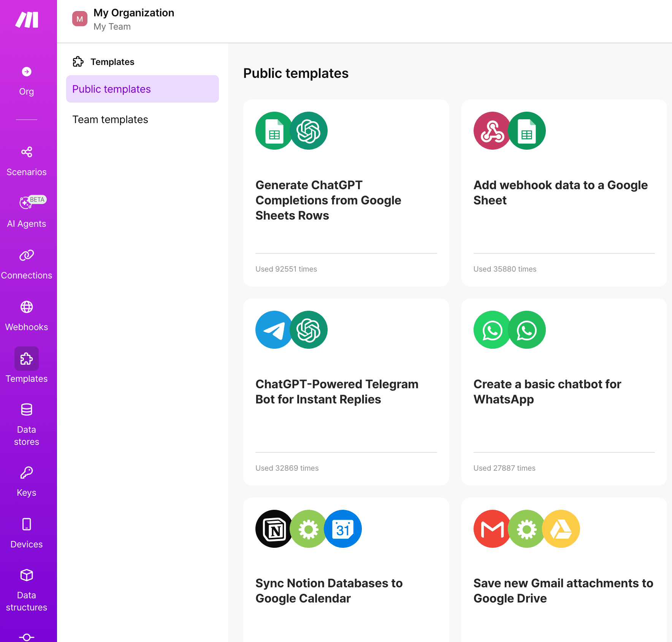The width and height of the screenshot is (672, 642).
Task: Open Data structures cube icon
Action: tap(27, 575)
